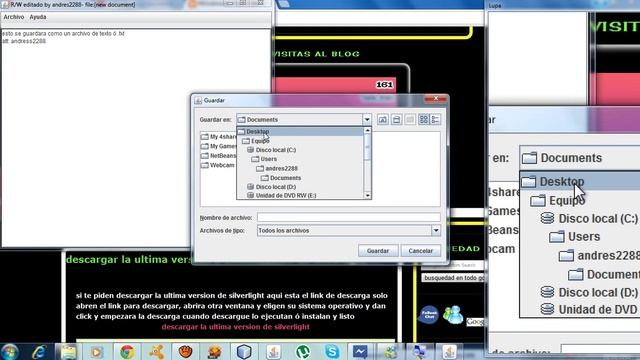Screen dimensions: 640x360
Task: Click the New Folder icon in Guardar toolbar
Action: pyautogui.click(x=410, y=120)
